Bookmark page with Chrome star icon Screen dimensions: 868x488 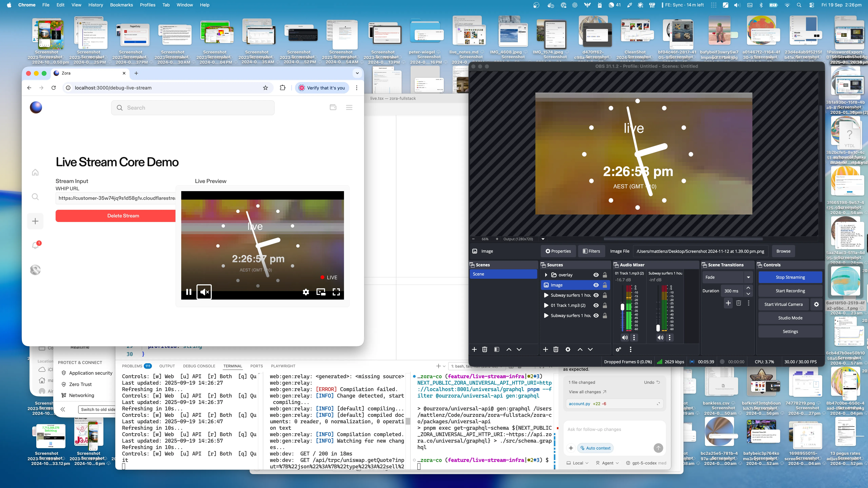pyautogui.click(x=265, y=88)
